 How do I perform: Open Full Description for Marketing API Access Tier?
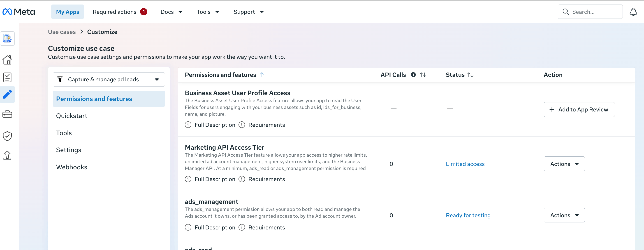coord(215,179)
